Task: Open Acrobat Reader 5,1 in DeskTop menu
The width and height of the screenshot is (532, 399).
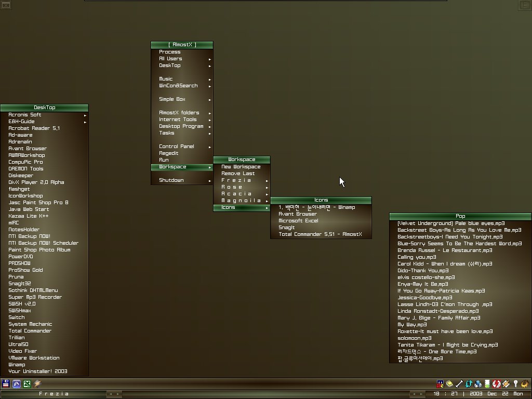Action: 34,128
